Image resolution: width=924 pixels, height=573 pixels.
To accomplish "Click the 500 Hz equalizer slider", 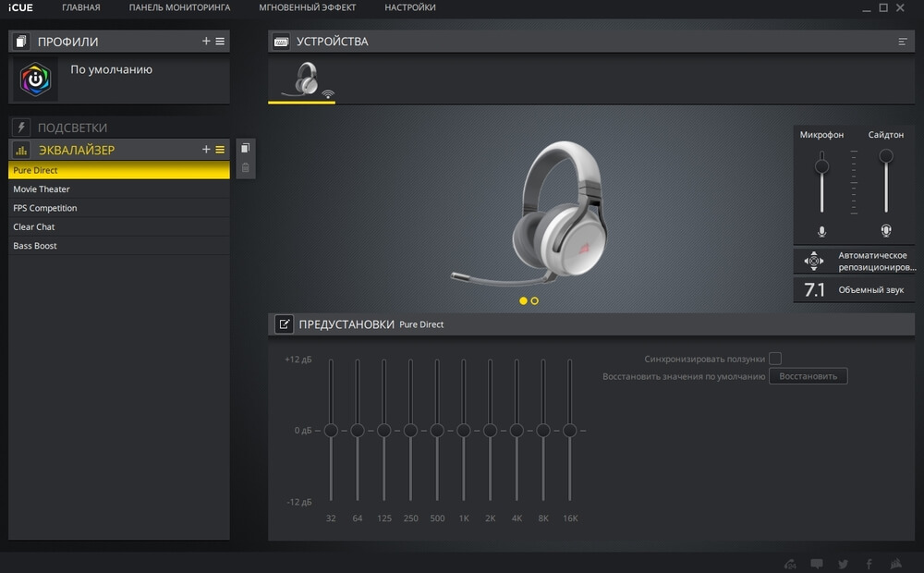I will (x=437, y=431).
